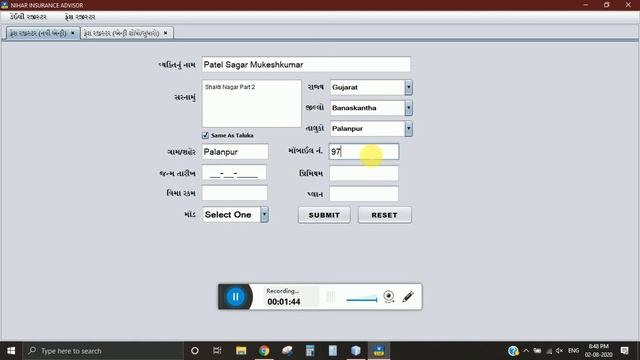Screen dimensions: 640x360
Task: Adjust the recorder volume slider
Action: pos(362,300)
